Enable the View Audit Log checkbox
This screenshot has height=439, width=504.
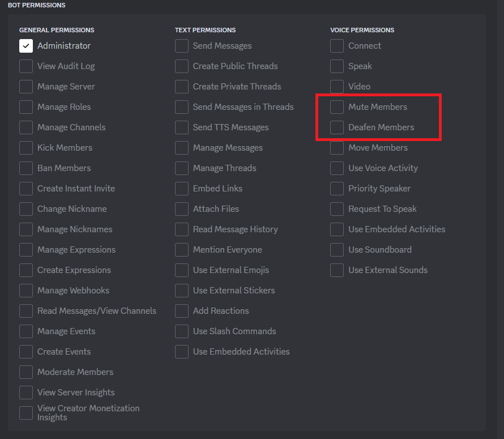[x=26, y=66]
